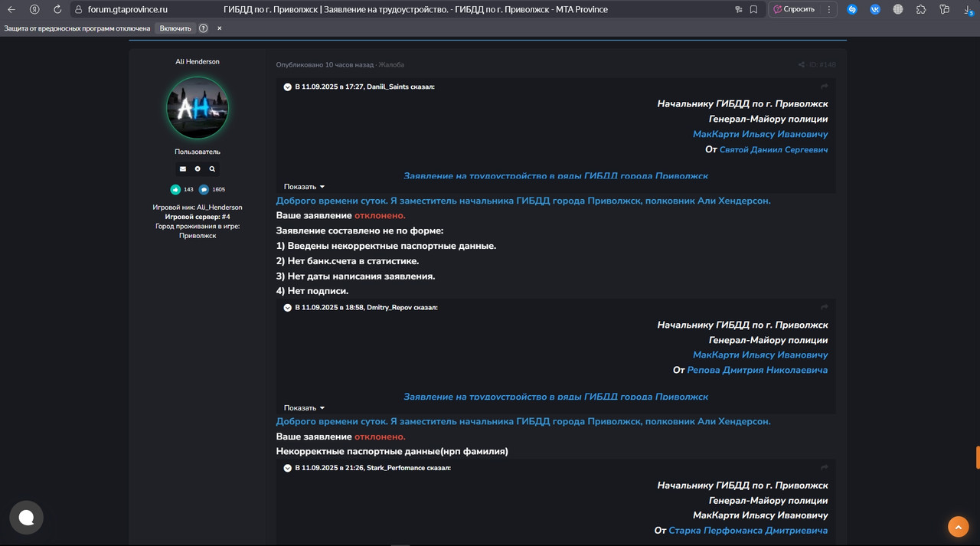The image size is (980, 546).
Task: Open Yandex home via the Я icon
Action: (34, 9)
